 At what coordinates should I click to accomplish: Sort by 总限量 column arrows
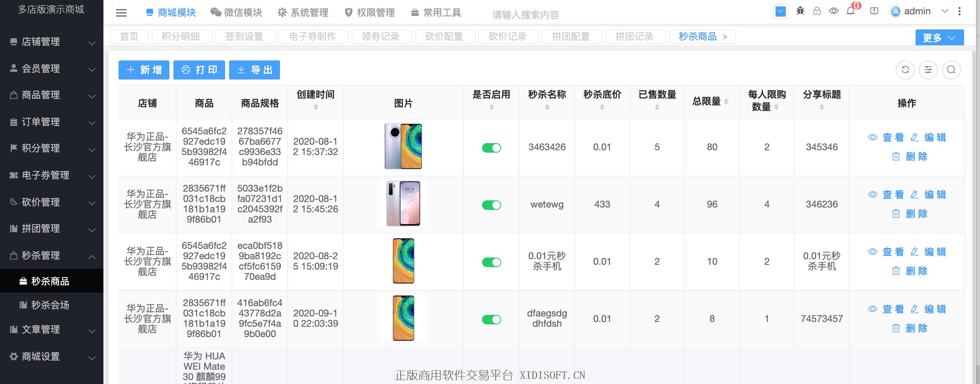point(726,102)
